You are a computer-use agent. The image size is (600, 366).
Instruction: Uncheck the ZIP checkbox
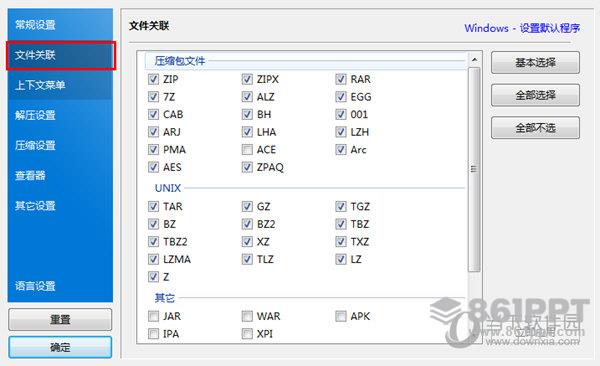click(x=153, y=79)
